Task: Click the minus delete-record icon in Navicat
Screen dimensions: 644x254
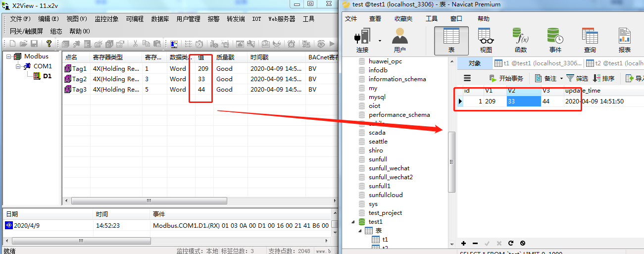Action: coord(475,243)
